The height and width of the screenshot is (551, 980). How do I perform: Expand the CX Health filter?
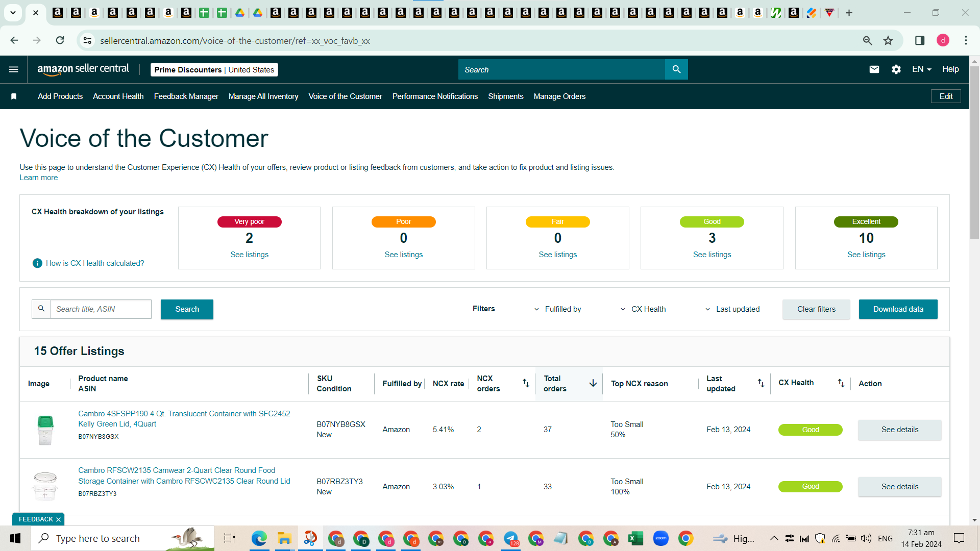(x=643, y=309)
